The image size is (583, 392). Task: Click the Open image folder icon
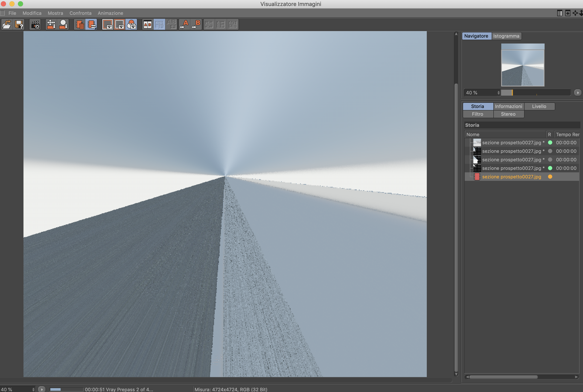pos(7,25)
